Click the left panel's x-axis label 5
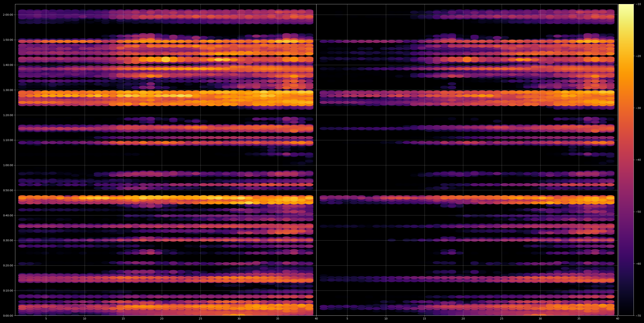 point(46,319)
